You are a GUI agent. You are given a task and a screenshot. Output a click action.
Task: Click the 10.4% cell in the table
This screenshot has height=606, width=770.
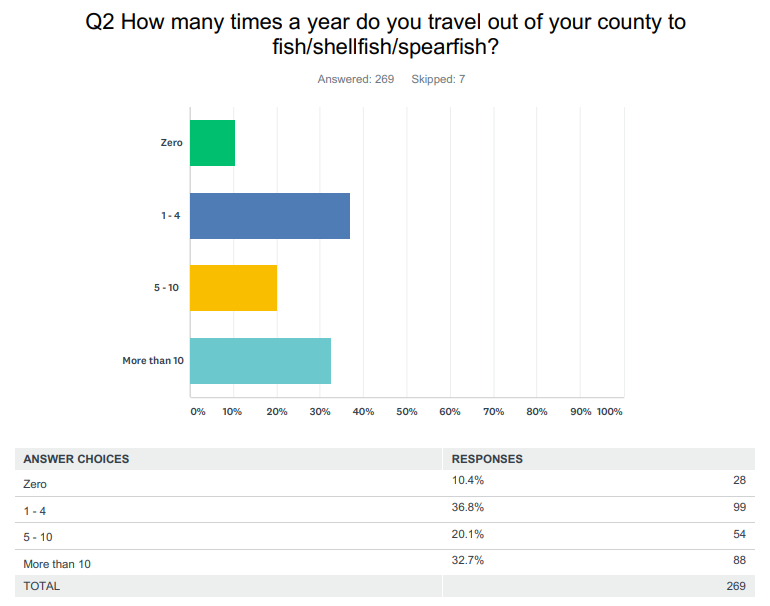468,482
